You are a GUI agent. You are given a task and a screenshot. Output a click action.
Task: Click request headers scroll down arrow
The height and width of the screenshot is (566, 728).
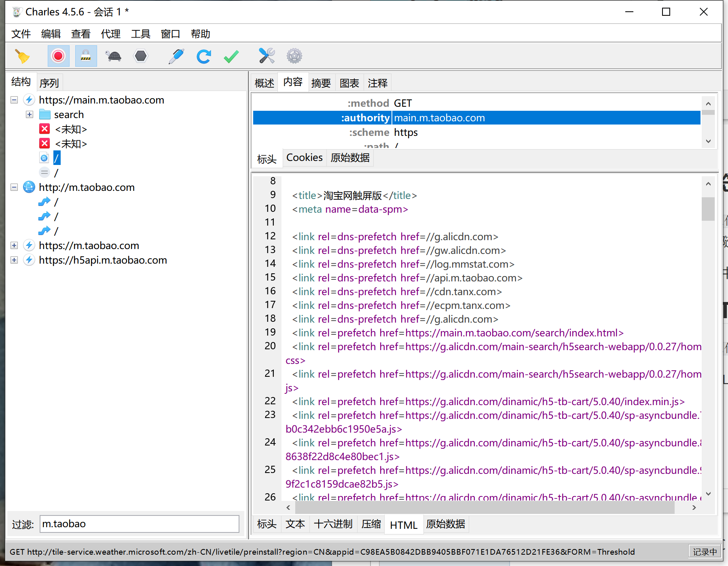point(708,141)
